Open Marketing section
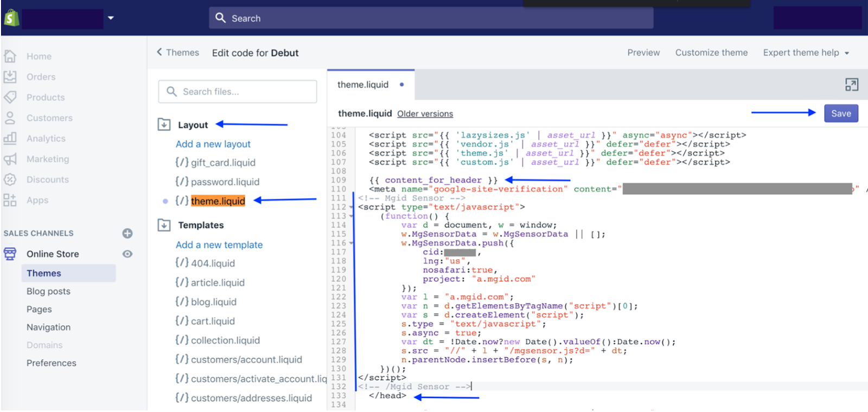The height and width of the screenshot is (412, 868). [x=48, y=159]
